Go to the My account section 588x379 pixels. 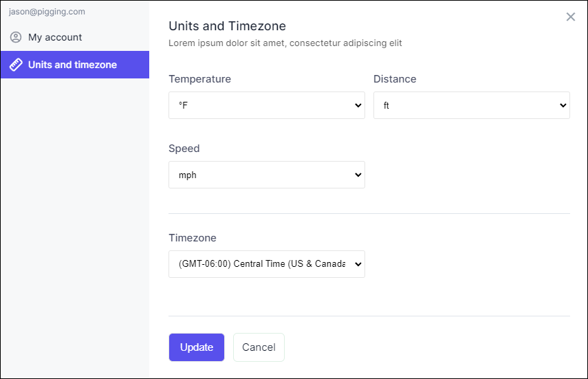[x=55, y=37]
